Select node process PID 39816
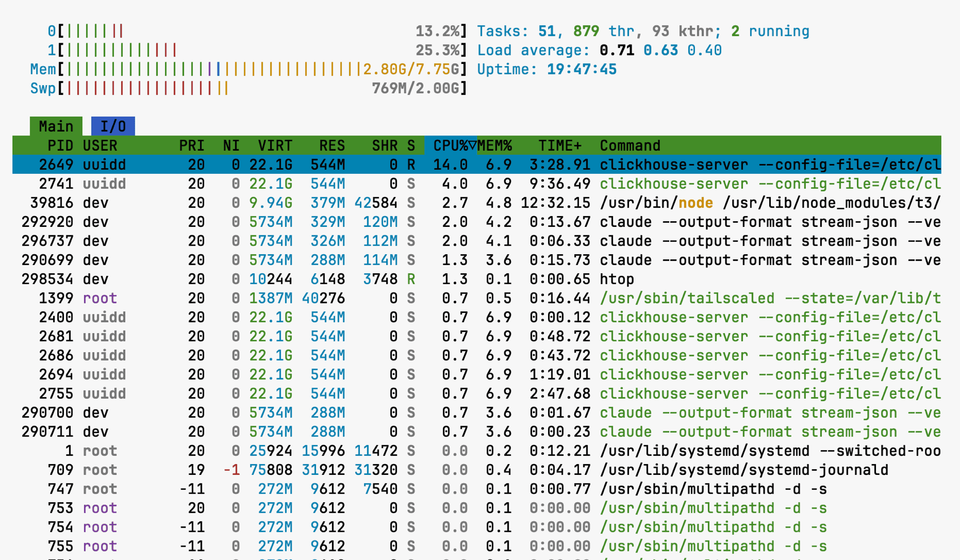The height and width of the screenshot is (560, 960). point(477,203)
